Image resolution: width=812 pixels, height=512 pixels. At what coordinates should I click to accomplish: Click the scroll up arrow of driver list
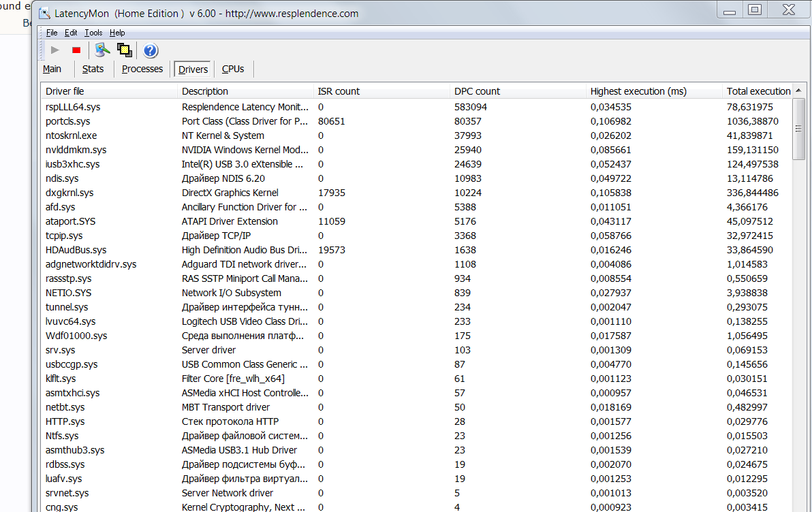798,91
